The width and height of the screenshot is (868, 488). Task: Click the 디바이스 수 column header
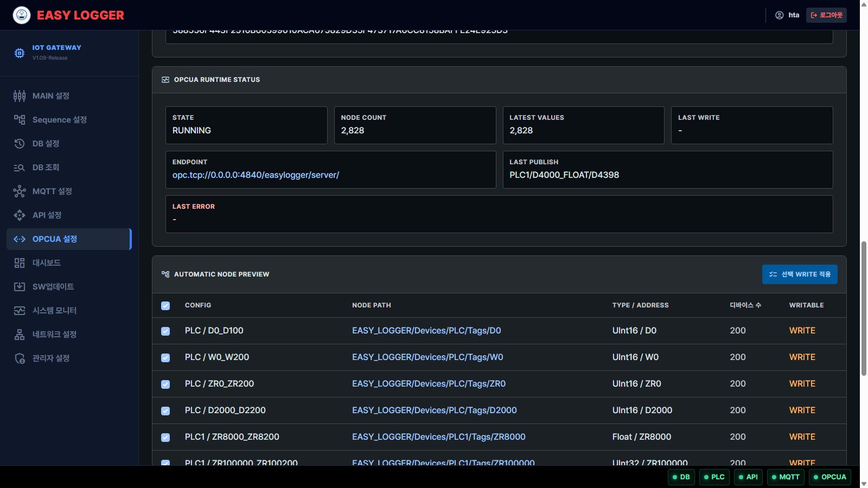click(745, 305)
